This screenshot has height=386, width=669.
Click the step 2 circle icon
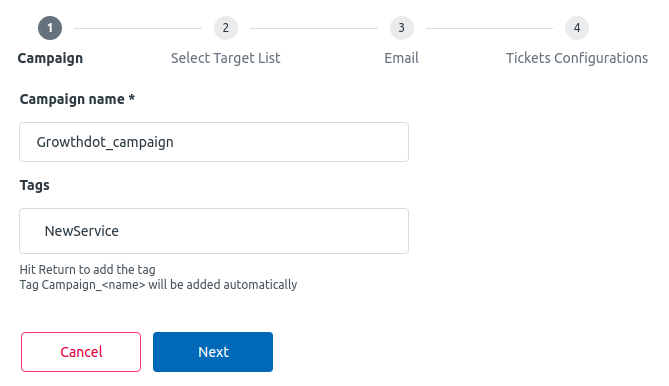pyautogui.click(x=226, y=28)
